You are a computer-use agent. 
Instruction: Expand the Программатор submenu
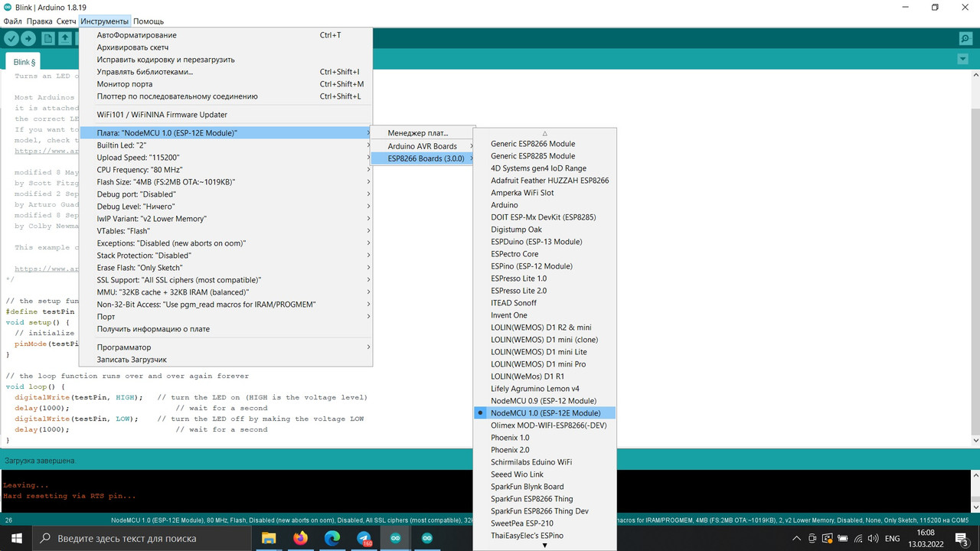point(226,347)
